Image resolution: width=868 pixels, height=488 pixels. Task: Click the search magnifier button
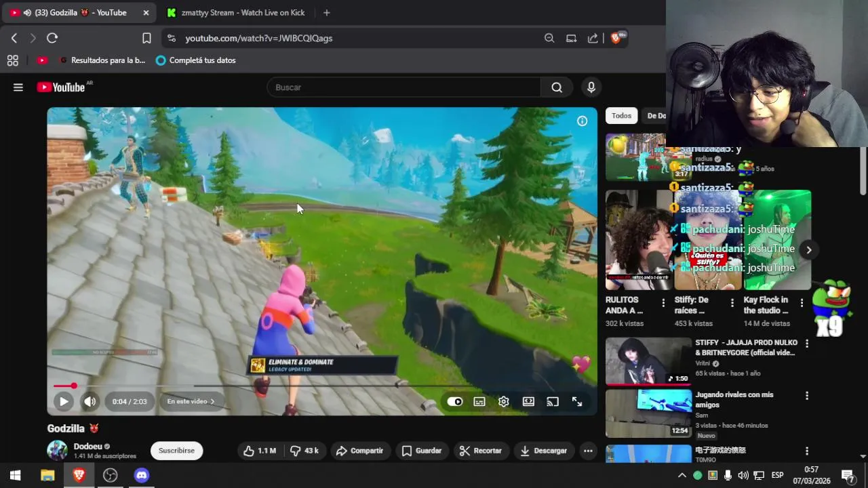557,87
